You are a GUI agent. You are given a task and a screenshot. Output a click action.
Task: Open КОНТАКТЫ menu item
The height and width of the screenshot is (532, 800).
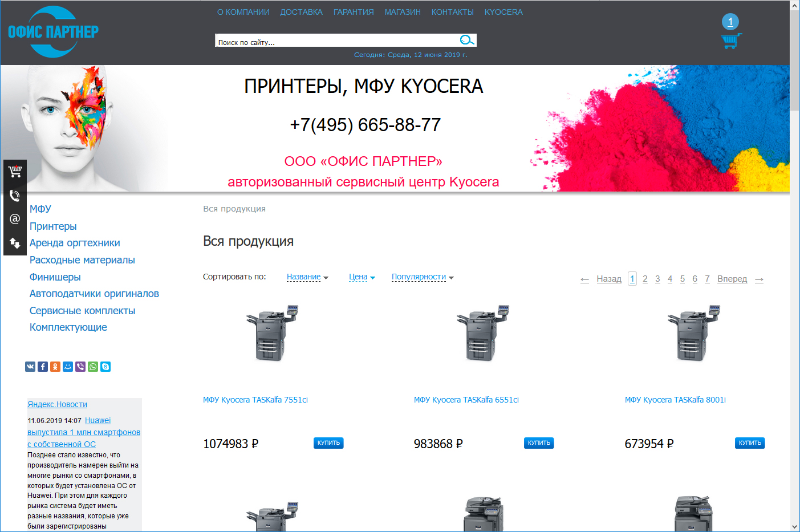[453, 12]
